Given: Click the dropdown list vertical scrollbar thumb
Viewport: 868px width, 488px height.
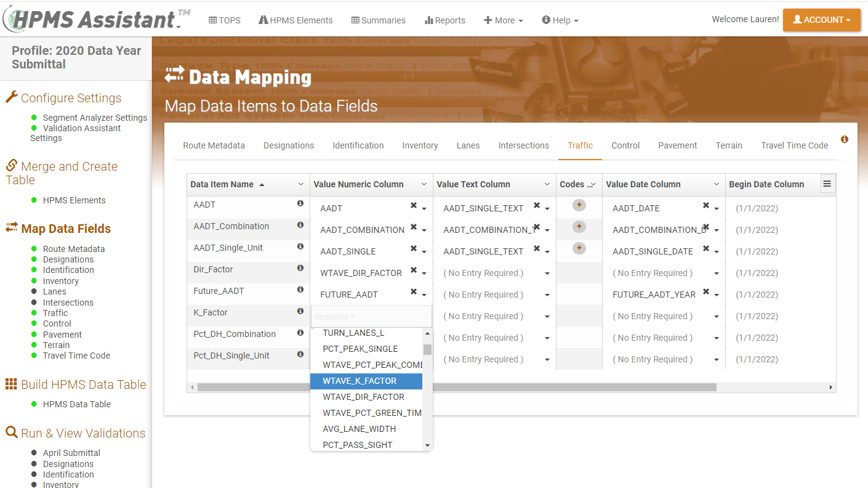Looking at the screenshot, I should pos(427,350).
